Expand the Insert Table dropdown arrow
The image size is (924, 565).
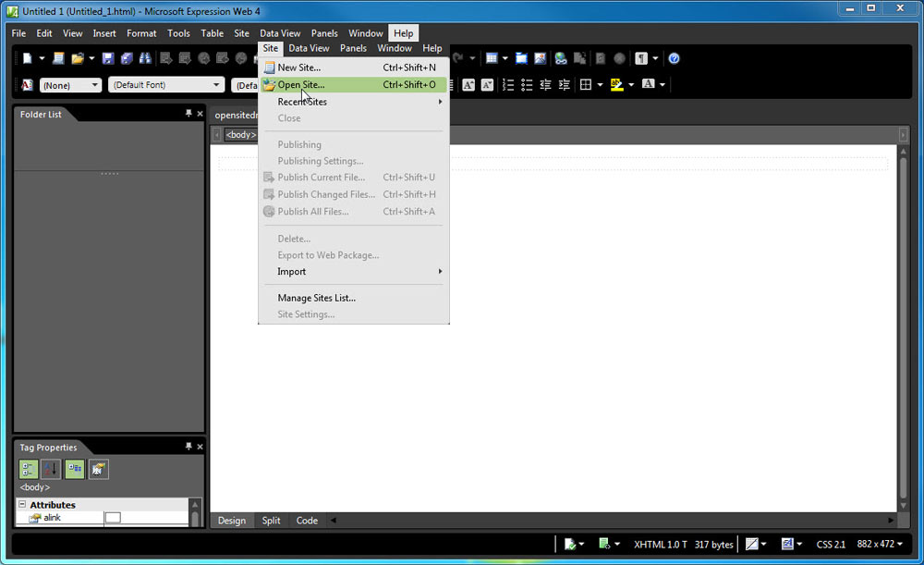pyautogui.click(x=505, y=58)
